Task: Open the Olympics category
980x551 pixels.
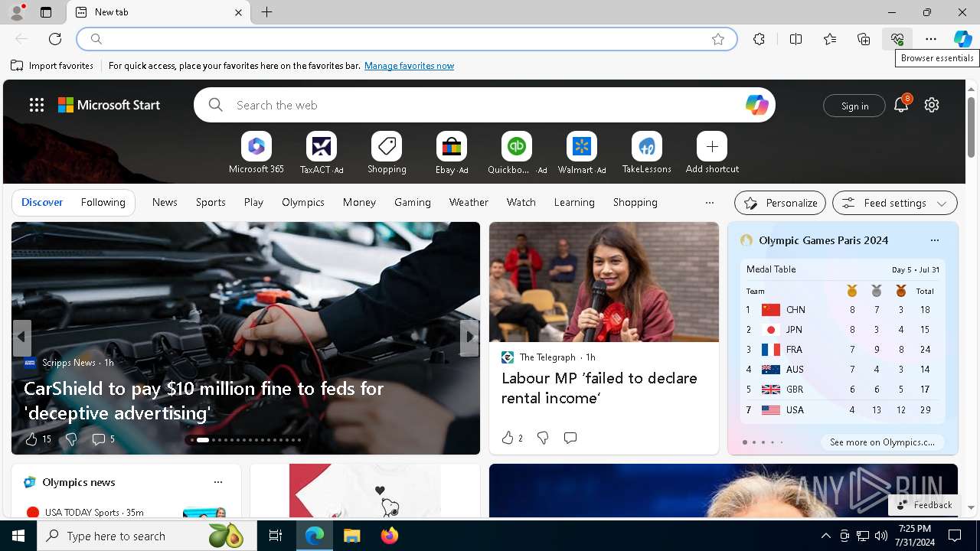Action: [303, 202]
